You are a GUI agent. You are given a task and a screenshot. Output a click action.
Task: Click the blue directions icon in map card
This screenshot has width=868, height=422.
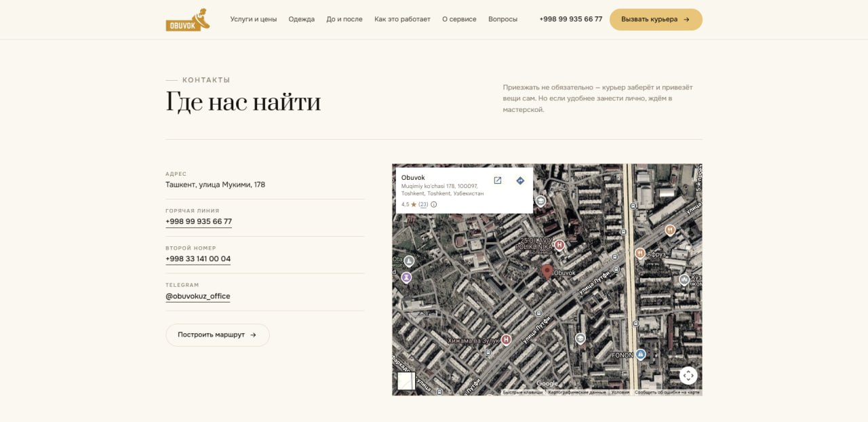[520, 180]
